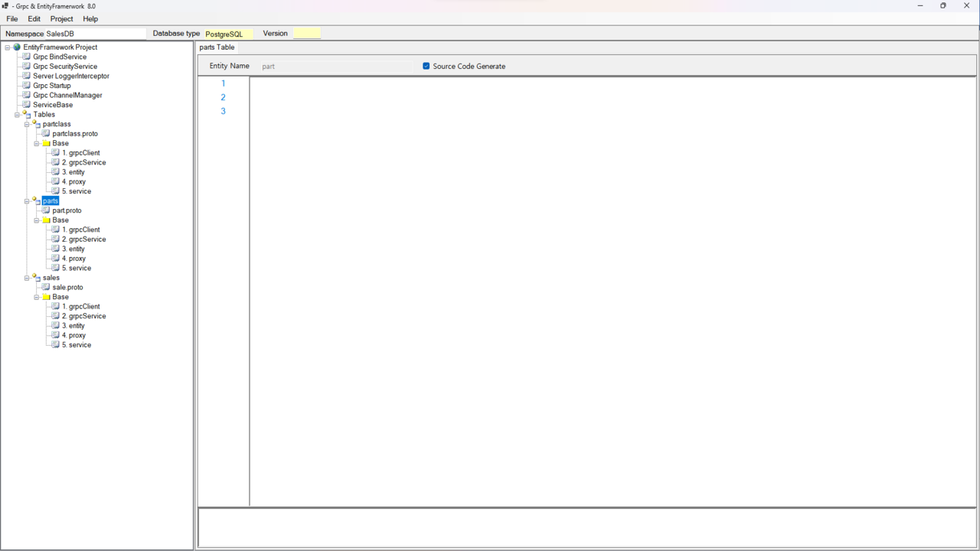Collapse the parts table node

click(x=27, y=201)
